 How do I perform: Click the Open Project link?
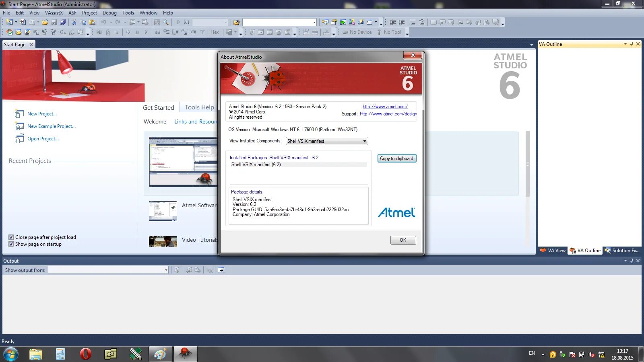click(43, 139)
